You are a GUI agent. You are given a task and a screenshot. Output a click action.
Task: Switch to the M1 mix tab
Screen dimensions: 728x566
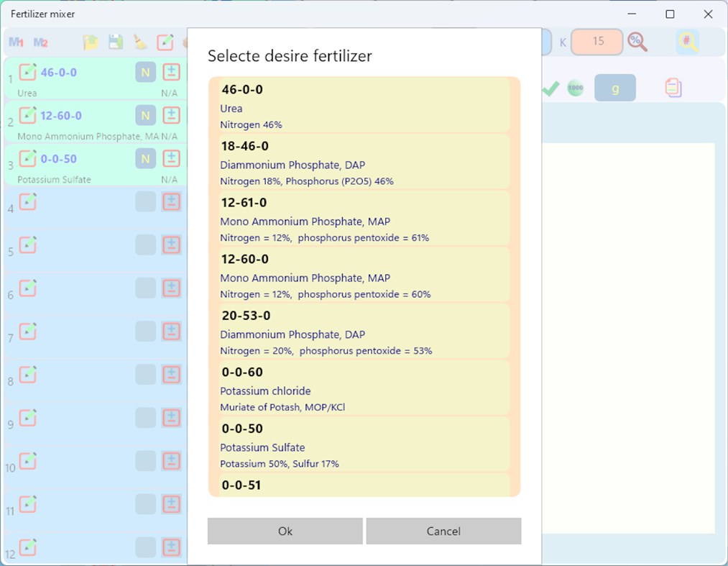pyautogui.click(x=16, y=42)
